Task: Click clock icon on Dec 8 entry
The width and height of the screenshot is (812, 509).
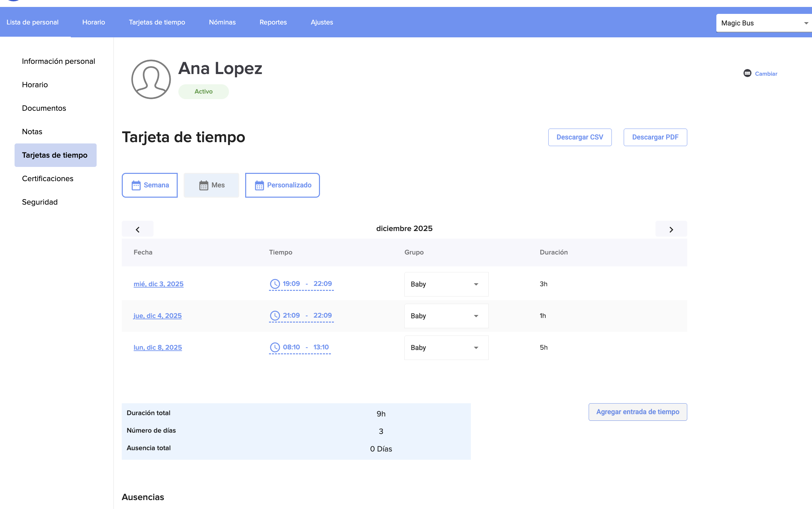Action: (275, 347)
